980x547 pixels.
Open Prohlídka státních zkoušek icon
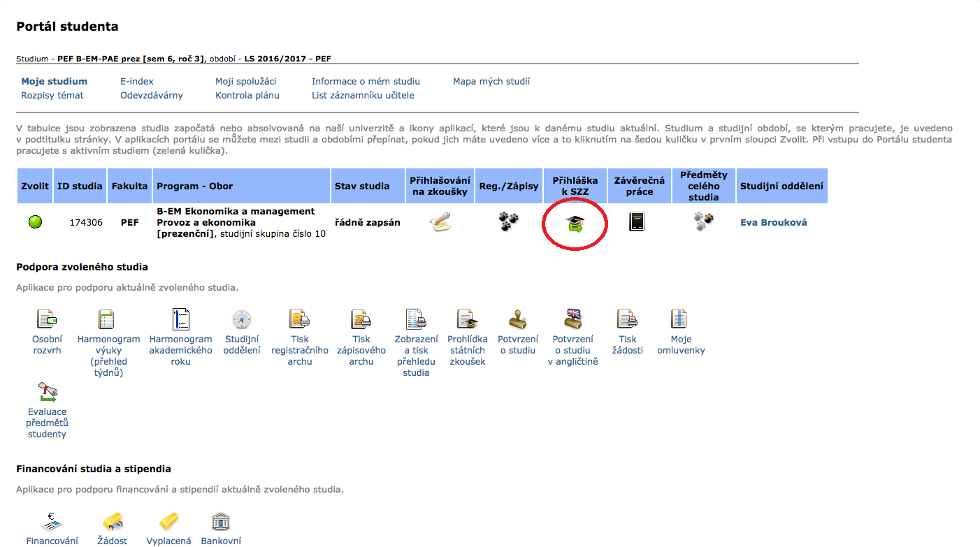click(x=466, y=319)
